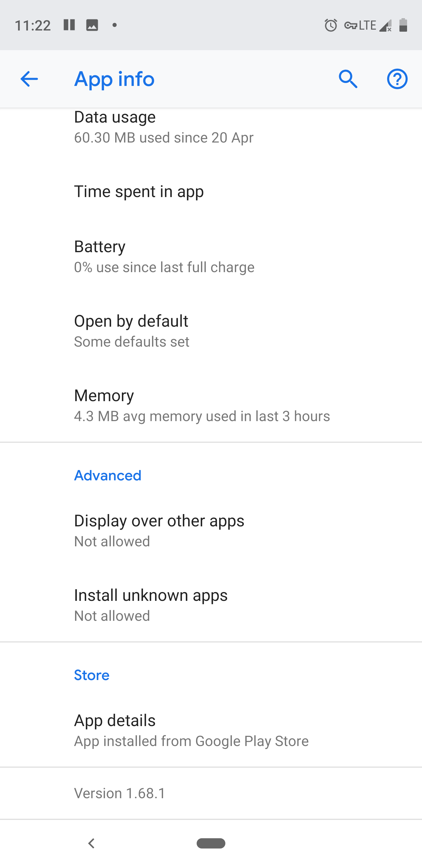Tap the battery icon in status bar

(403, 25)
